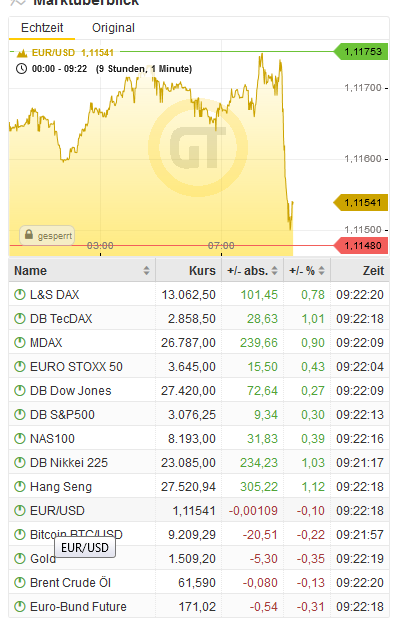Sort by the +/- % column arrows

tap(321, 271)
